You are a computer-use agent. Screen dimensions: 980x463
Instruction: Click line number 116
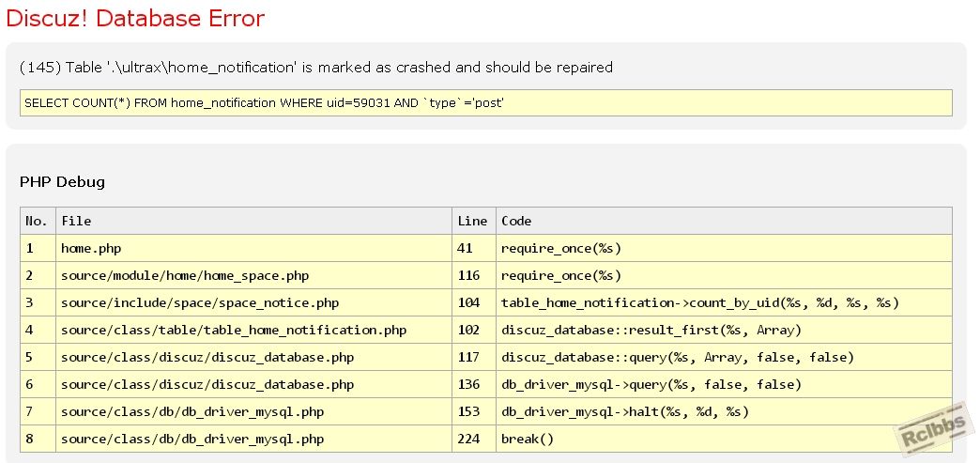(474, 275)
